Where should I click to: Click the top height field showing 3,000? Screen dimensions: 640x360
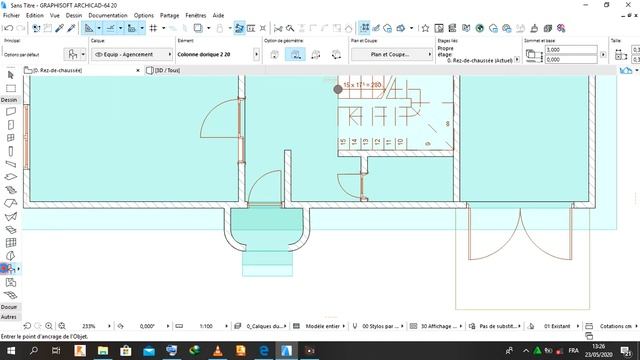coord(571,49)
